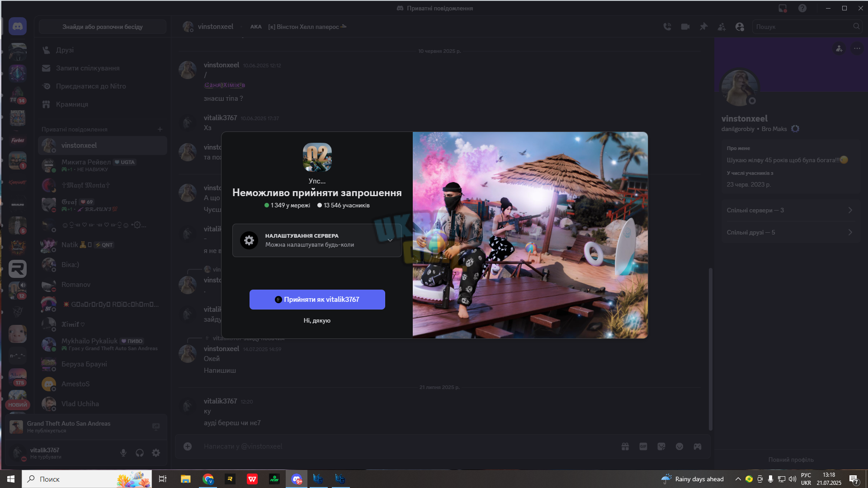Show hidden system tray icons
The image size is (868, 488).
point(738,479)
